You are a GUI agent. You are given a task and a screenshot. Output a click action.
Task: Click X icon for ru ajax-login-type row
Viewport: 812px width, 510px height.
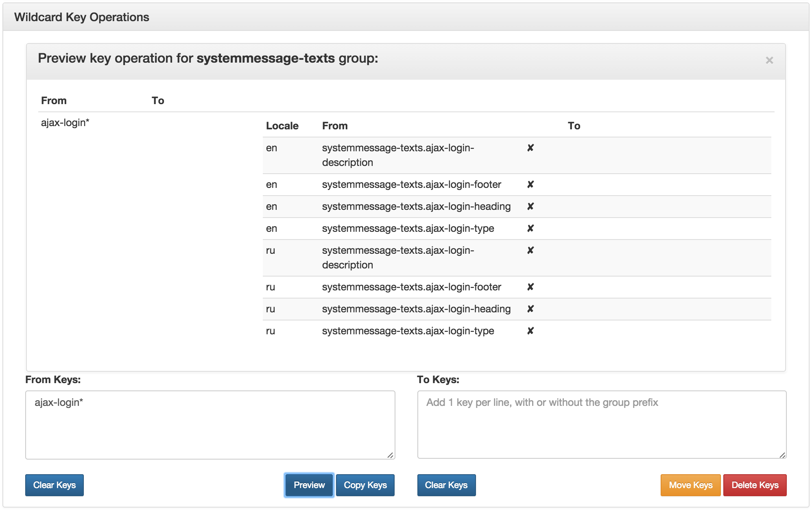tap(530, 331)
